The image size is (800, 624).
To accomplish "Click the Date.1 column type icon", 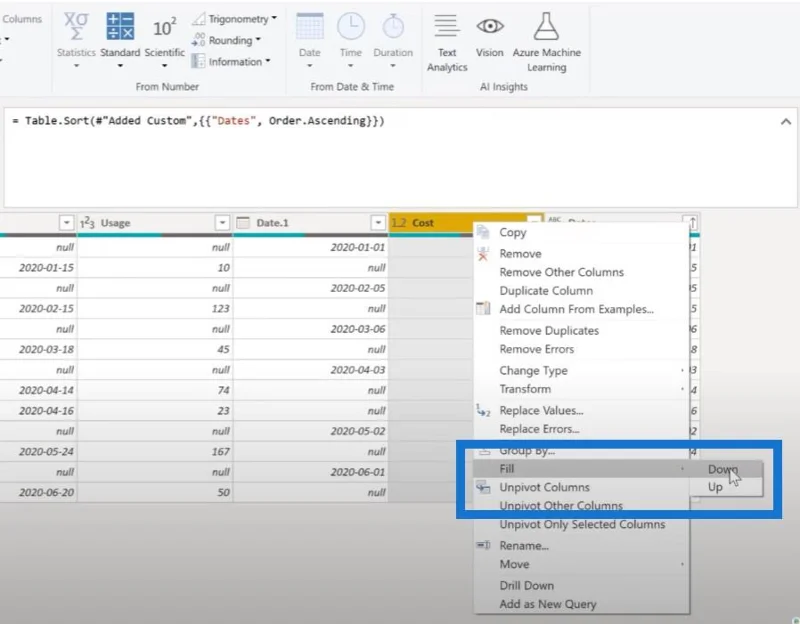I will [x=243, y=223].
